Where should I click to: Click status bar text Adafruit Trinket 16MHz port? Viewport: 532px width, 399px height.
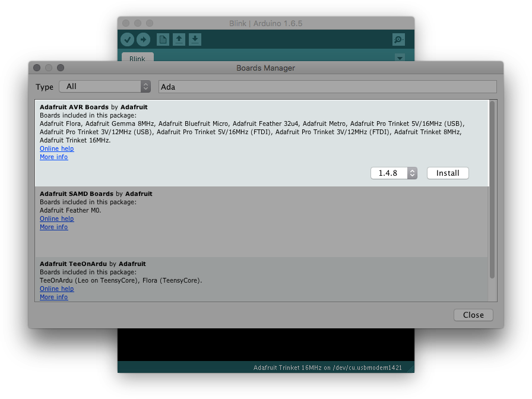pyautogui.click(x=327, y=368)
